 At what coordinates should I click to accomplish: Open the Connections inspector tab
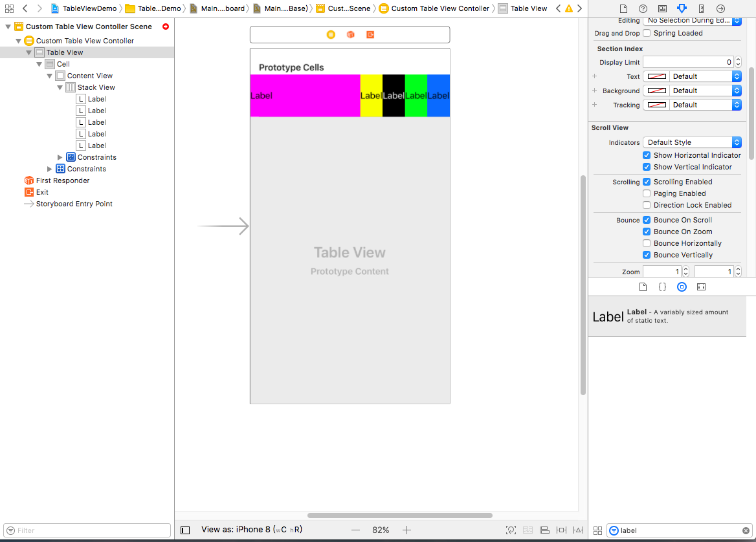coord(721,8)
